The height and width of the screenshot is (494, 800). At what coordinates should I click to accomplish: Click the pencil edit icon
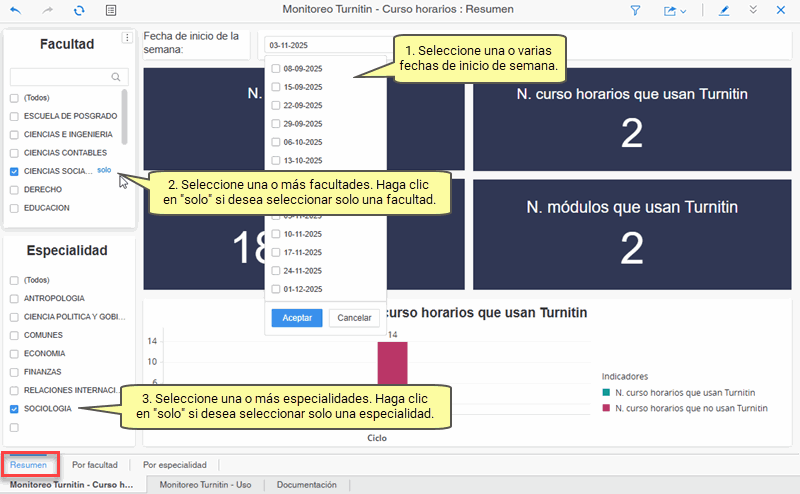point(724,10)
